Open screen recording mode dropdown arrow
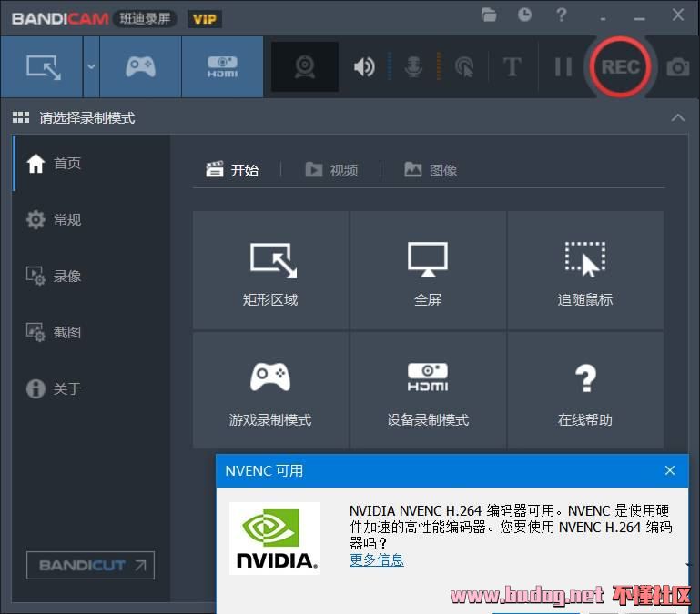The image size is (700, 614). 91,67
